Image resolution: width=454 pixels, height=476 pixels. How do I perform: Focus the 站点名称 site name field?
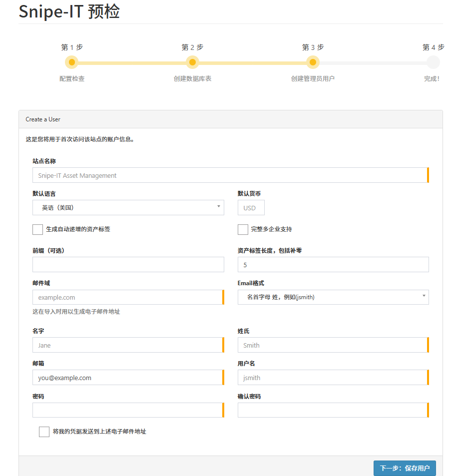click(230, 175)
